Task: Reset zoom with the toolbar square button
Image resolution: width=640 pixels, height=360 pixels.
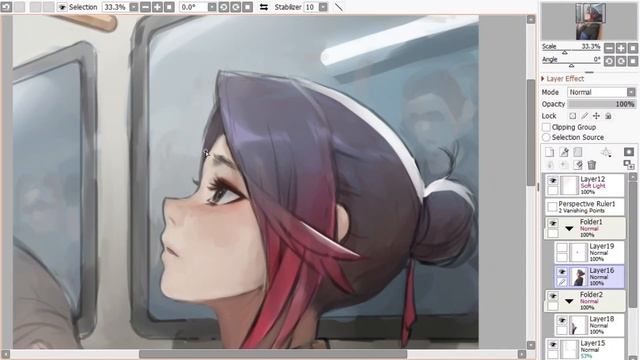Action: [x=169, y=7]
